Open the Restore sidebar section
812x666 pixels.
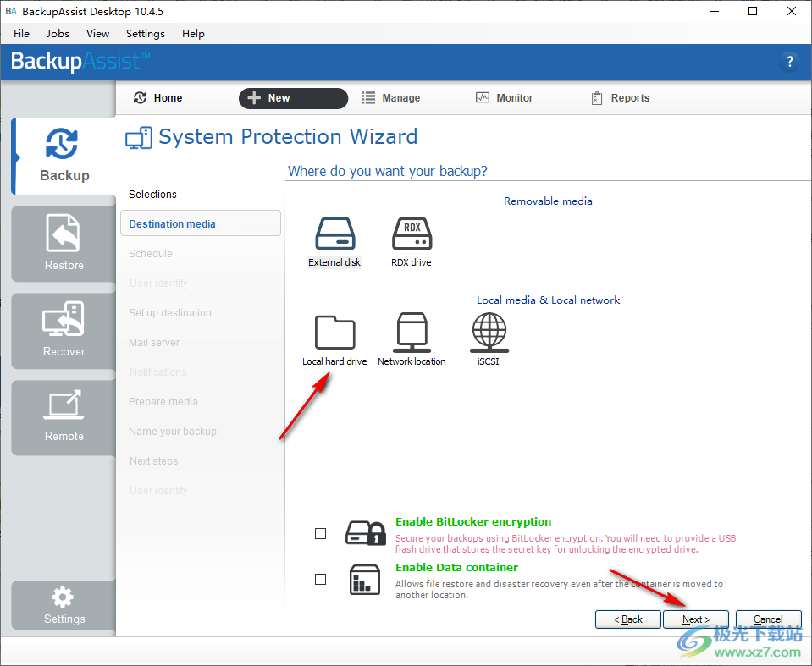tap(64, 243)
